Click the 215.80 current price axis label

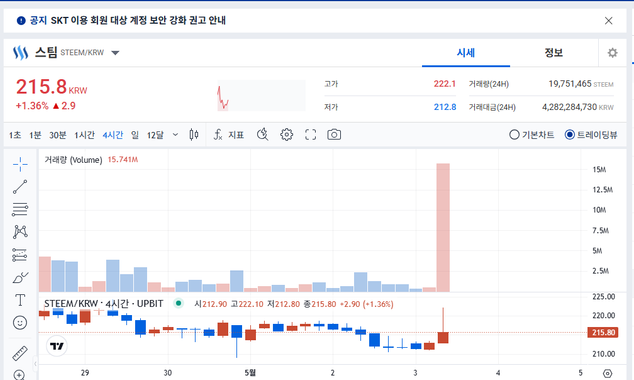tap(602, 332)
